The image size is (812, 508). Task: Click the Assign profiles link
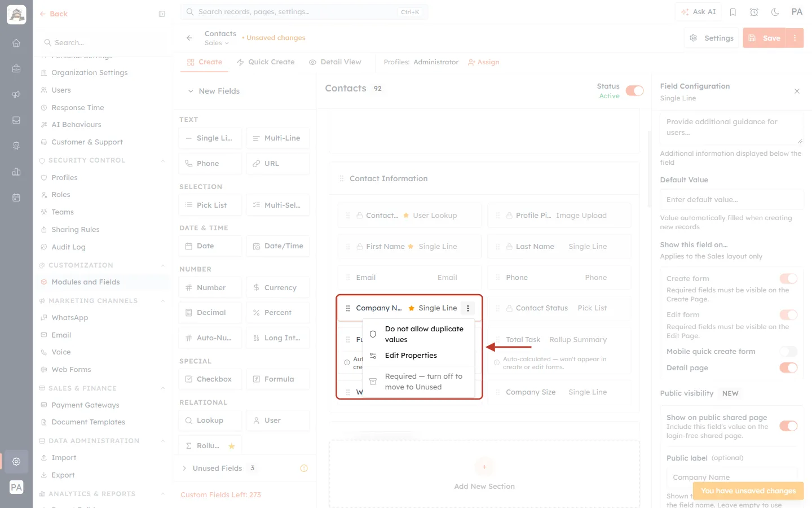[484, 62]
